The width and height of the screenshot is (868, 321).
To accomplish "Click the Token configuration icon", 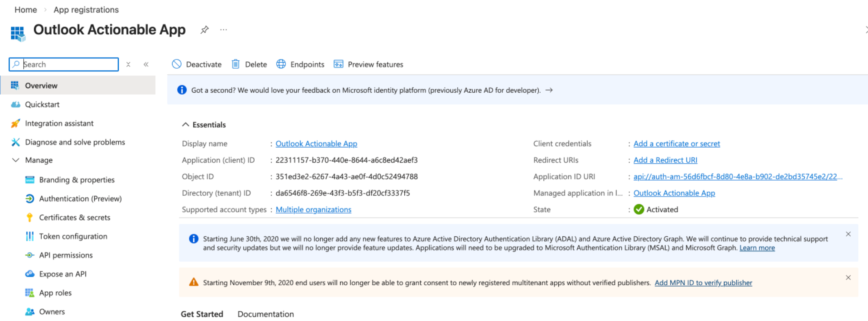I will tap(30, 236).
